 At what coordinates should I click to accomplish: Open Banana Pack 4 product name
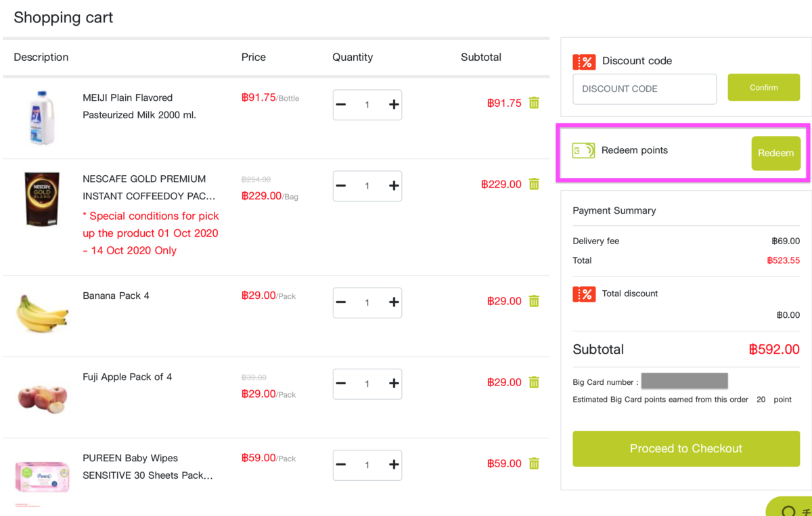116,296
